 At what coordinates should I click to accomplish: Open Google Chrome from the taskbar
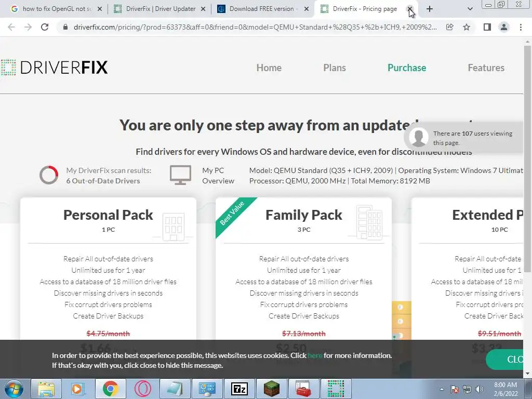[110, 389]
